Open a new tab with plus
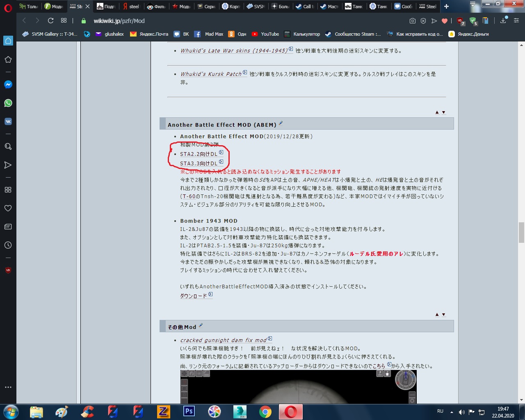Screen dimensions: 525x420 click(446, 6)
